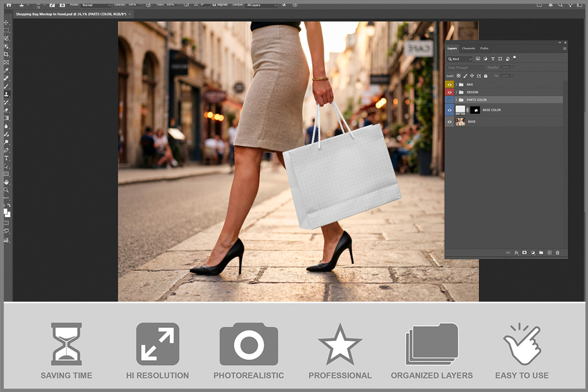Image resolution: width=588 pixels, height=392 pixels.
Task: Click the link layers icon in the Layers panel
Action: (x=508, y=252)
